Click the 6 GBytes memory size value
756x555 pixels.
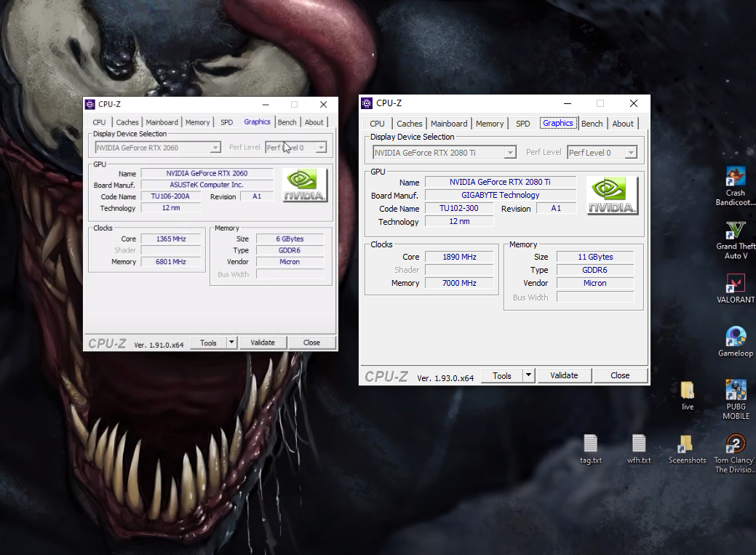pyautogui.click(x=290, y=239)
